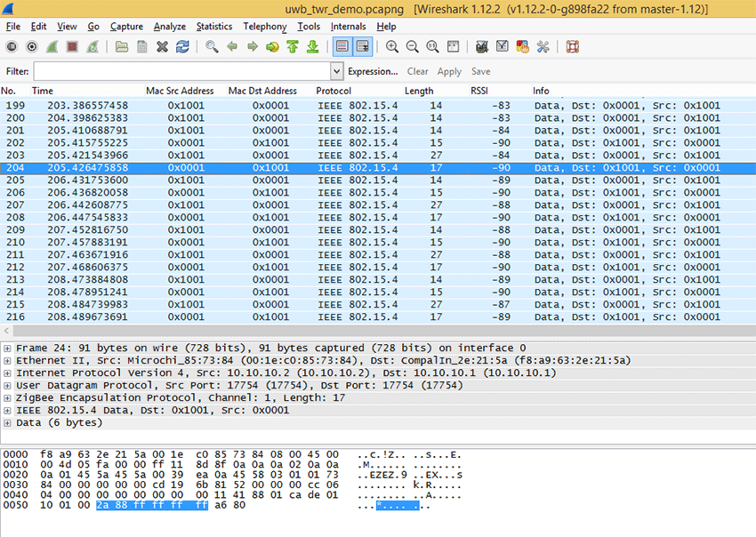The width and height of the screenshot is (756, 537).
Task: Expand the Data (6 bytes) node
Action: tap(7, 423)
